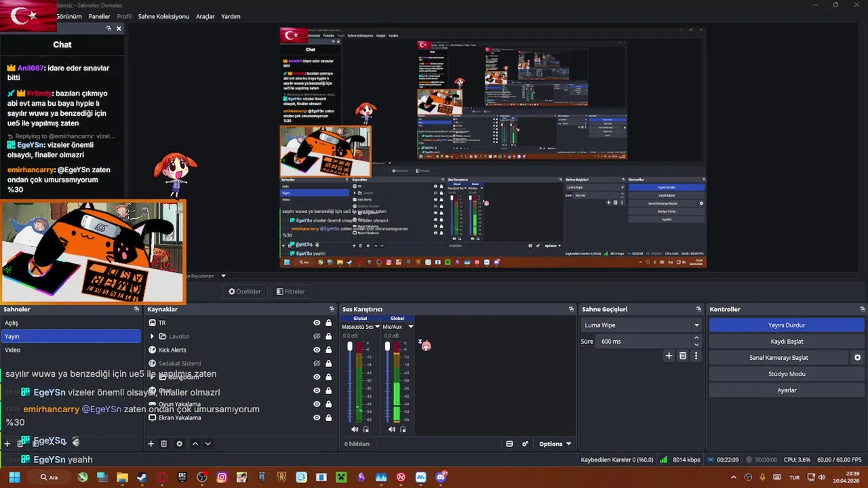Show the Lavobo group
Image resolution: width=868 pixels, height=488 pixels.
pos(316,336)
